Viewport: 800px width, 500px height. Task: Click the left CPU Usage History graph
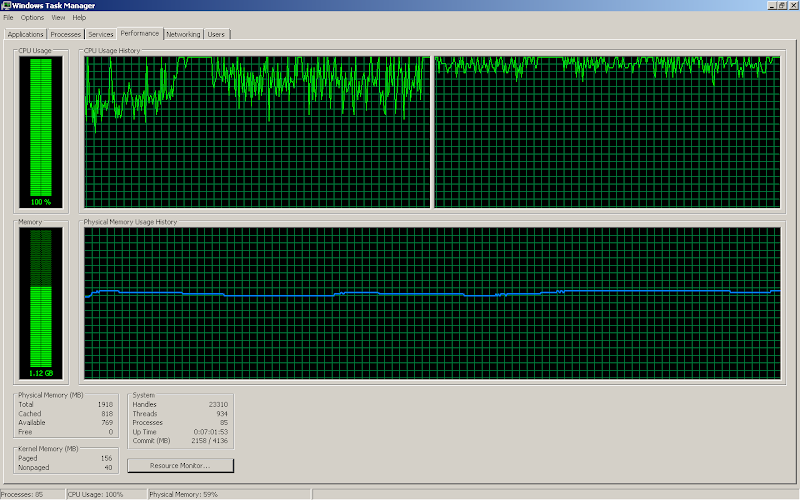point(258,132)
